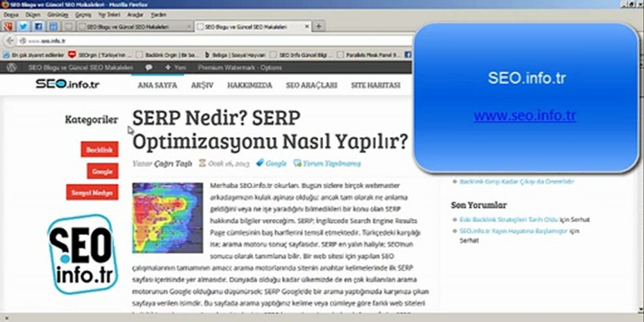This screenshot has width=644, height=322.
Task: Select the Sosyal Medya category button
Action: tap(92, 192)
